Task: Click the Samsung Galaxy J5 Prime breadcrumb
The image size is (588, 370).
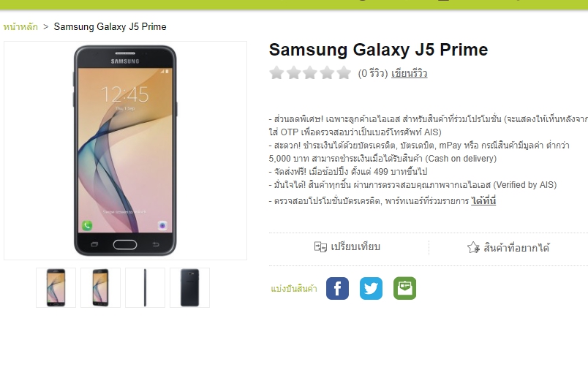Action: 110,26
